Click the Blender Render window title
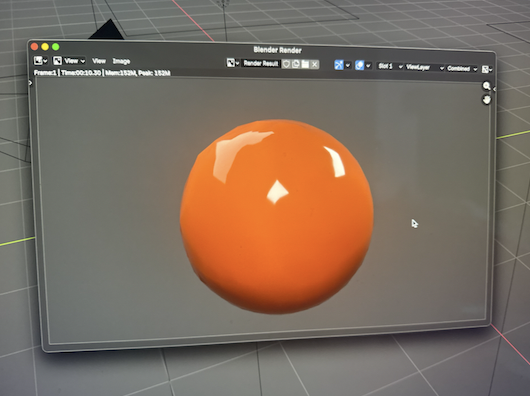 [x=278, y=50]
